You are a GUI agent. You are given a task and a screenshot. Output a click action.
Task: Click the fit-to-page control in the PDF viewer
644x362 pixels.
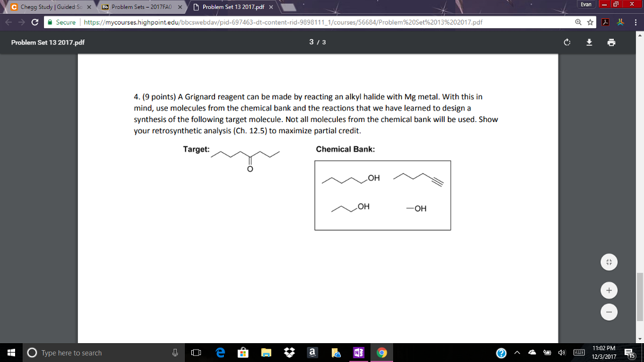(609, 261)
